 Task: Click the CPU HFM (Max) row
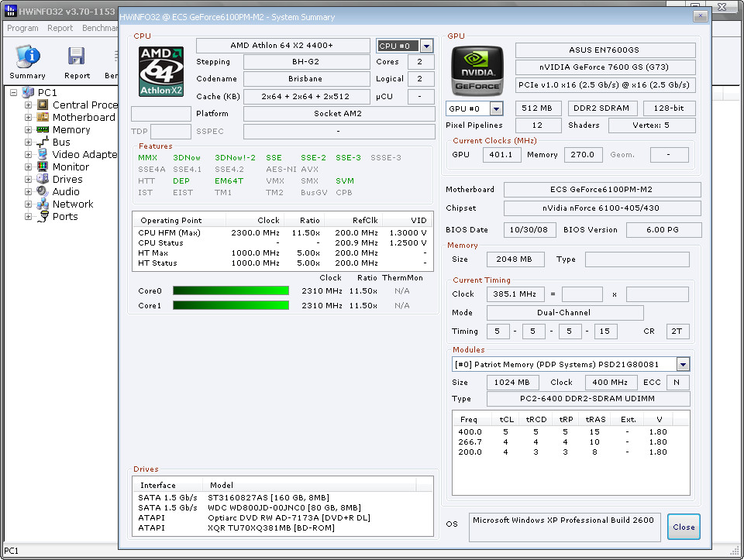pos(283,233)
